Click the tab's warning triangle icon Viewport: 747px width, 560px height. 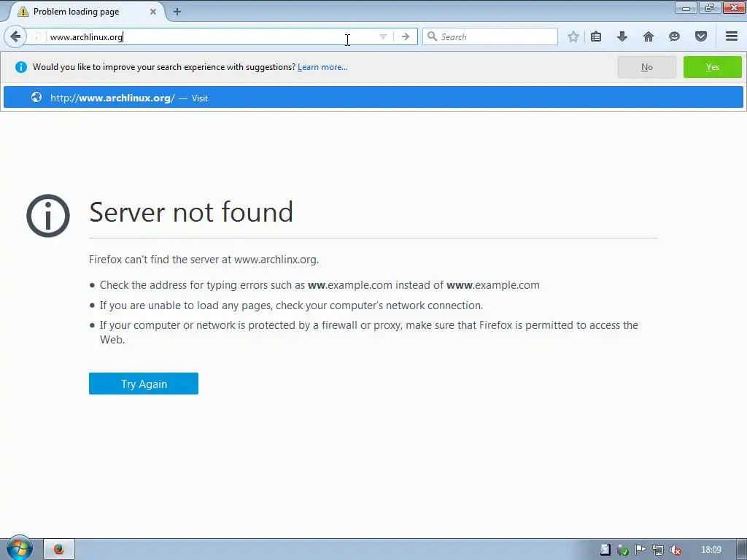(23, 12)
